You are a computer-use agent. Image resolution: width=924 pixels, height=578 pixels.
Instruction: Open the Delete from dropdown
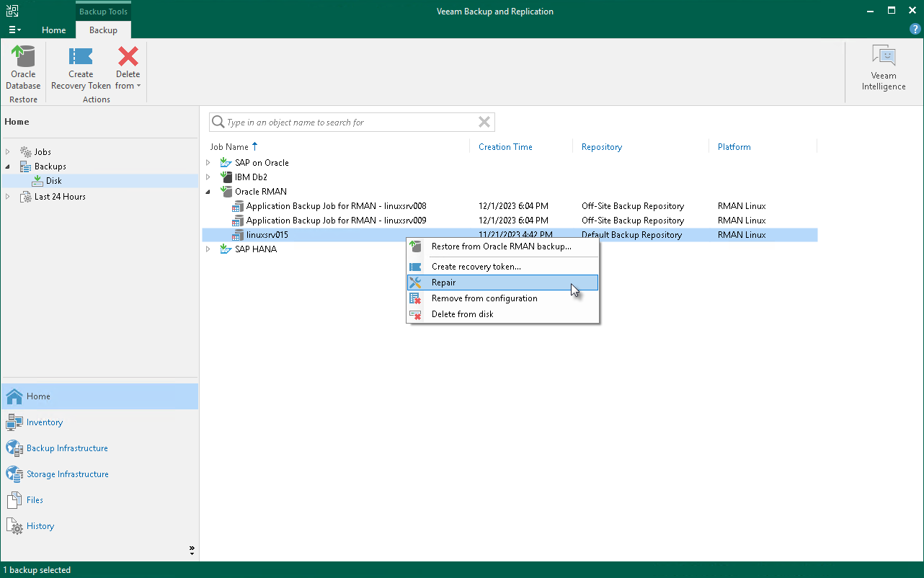click(x=128, y=79)
